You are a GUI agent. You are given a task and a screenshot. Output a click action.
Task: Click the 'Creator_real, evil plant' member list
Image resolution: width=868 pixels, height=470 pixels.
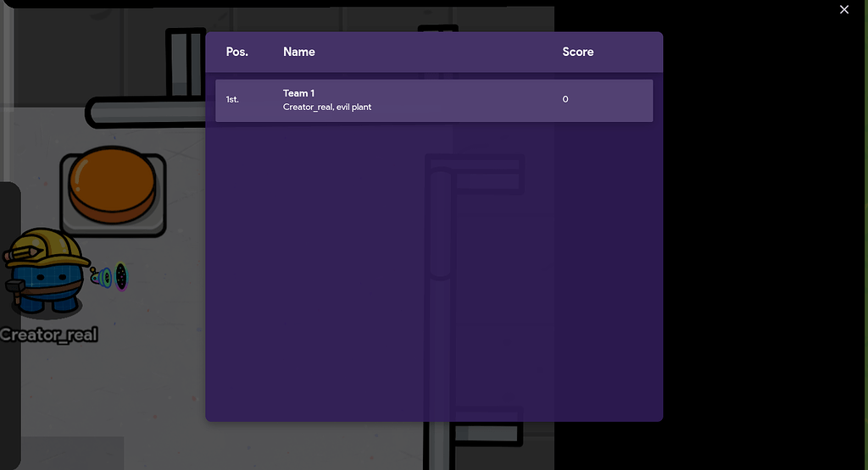327,108
